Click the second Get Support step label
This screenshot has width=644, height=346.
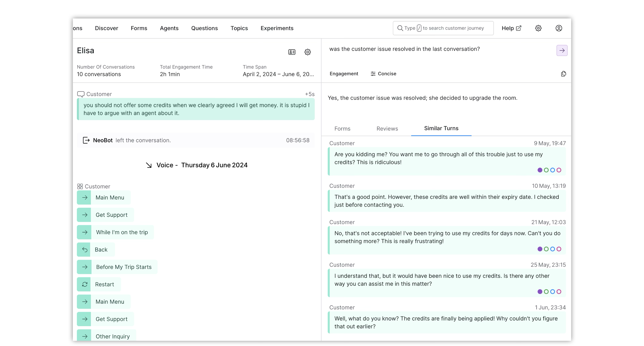111,319
